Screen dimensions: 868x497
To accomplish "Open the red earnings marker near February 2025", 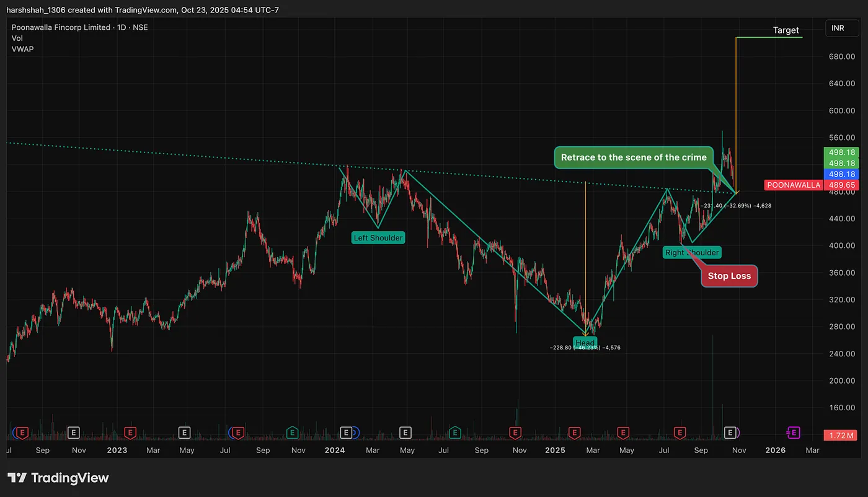I will [575, 432].
